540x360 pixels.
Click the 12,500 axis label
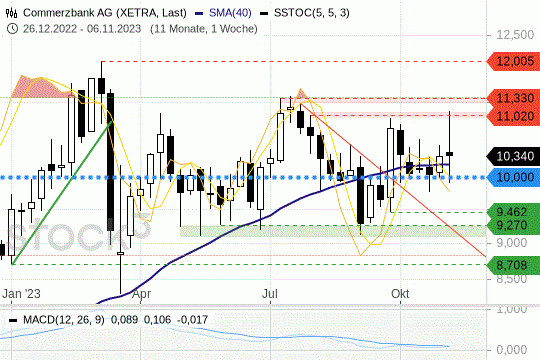[515, 34]
